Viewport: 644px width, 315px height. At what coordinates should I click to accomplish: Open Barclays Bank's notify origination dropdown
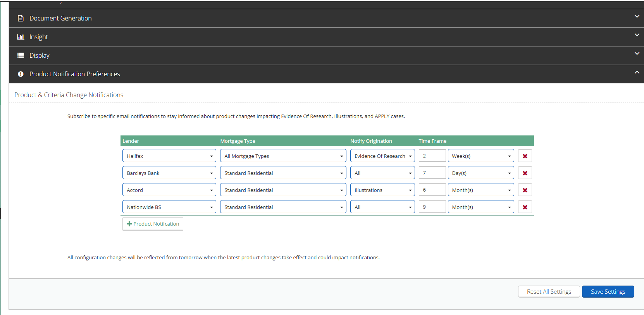[382, 173]
